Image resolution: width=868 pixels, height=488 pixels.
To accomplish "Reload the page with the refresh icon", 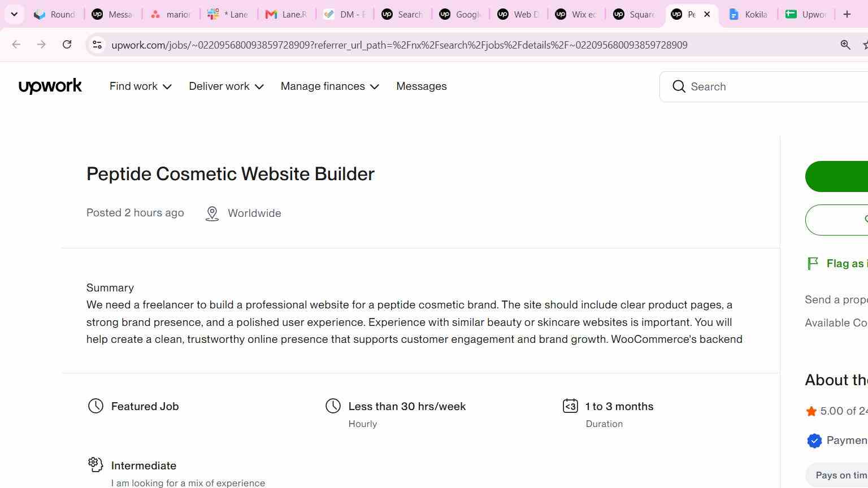I will pyautogui.click(x=67, y=45).
